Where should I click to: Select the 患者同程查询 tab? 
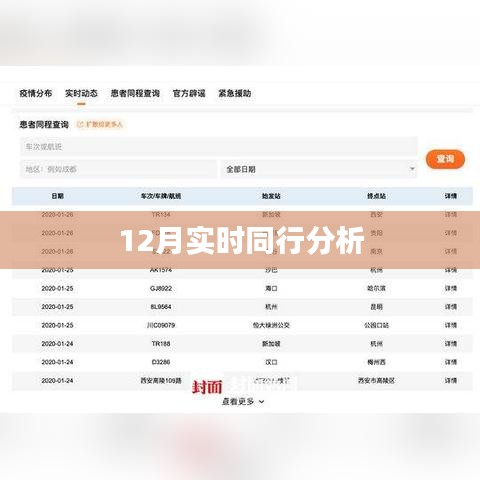135,93
